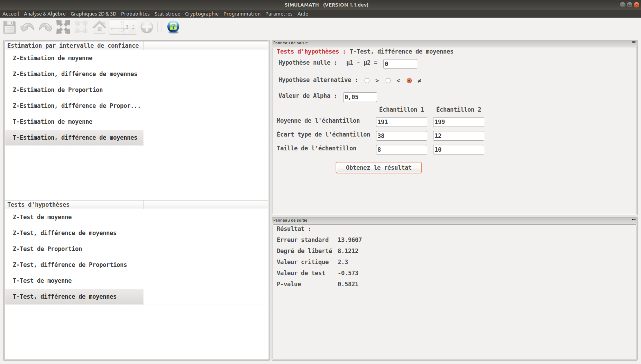Select the not-equal alternative hypothesis
The height and width of the screenshot is (364, 641).
click(x=409, y=81)
